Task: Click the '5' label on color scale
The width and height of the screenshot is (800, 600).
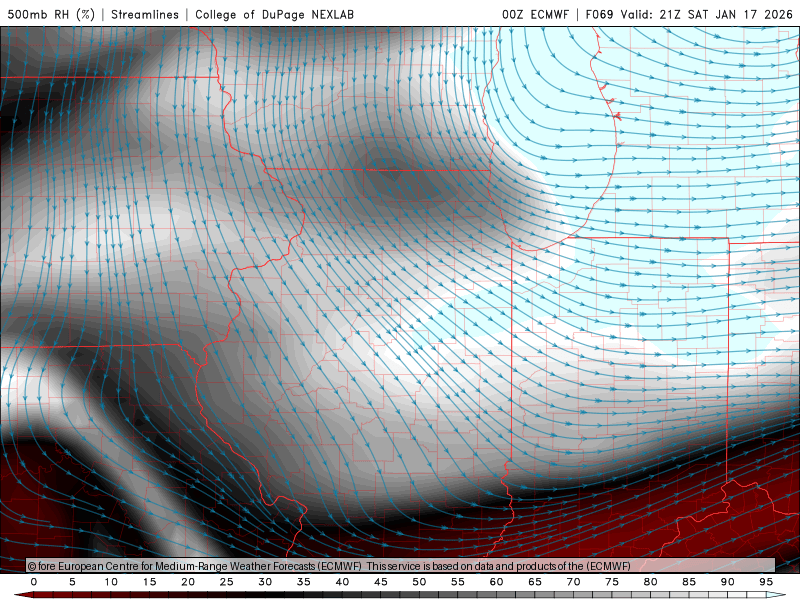Action: pos(72,582)
